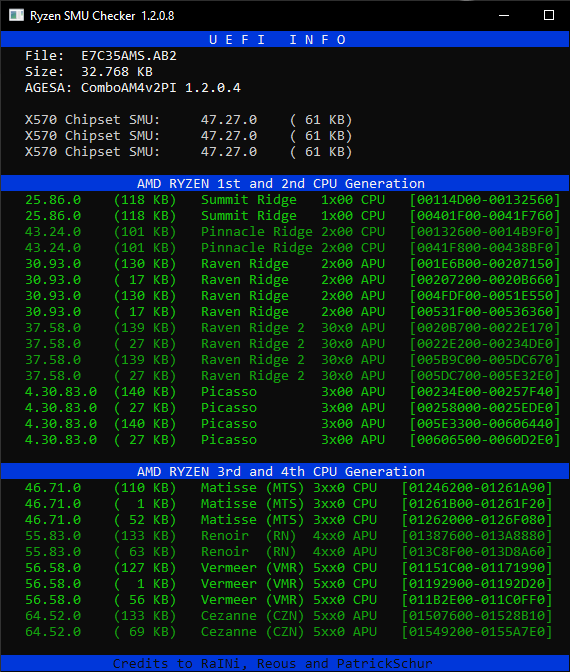Select address range [00531F00-00536360]

485,312
